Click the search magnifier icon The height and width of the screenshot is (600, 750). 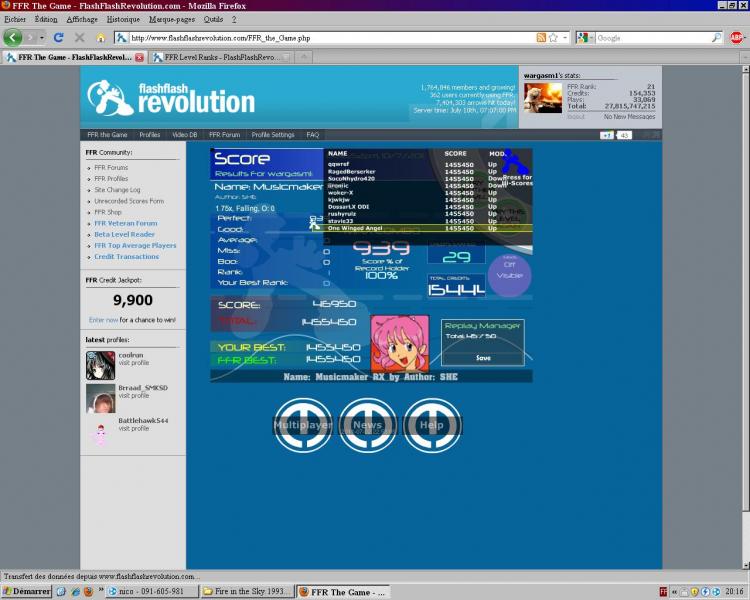716,38
